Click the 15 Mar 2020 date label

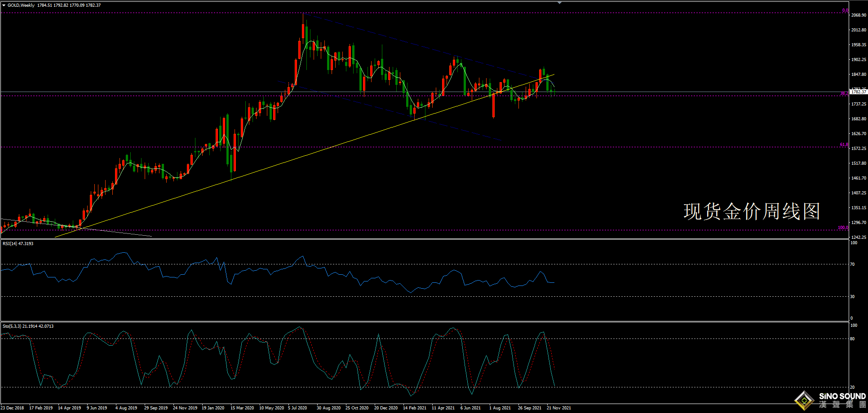click(x=242, y=408)
